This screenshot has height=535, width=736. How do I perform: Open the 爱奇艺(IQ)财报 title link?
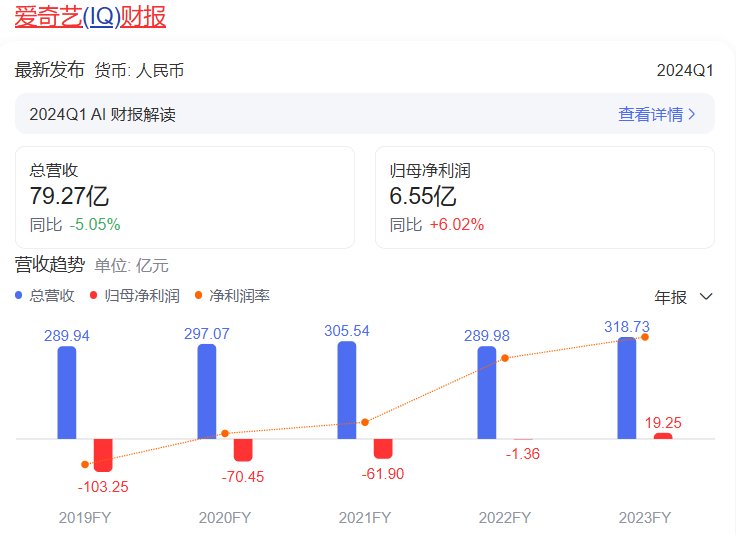(x=90, y=17)
